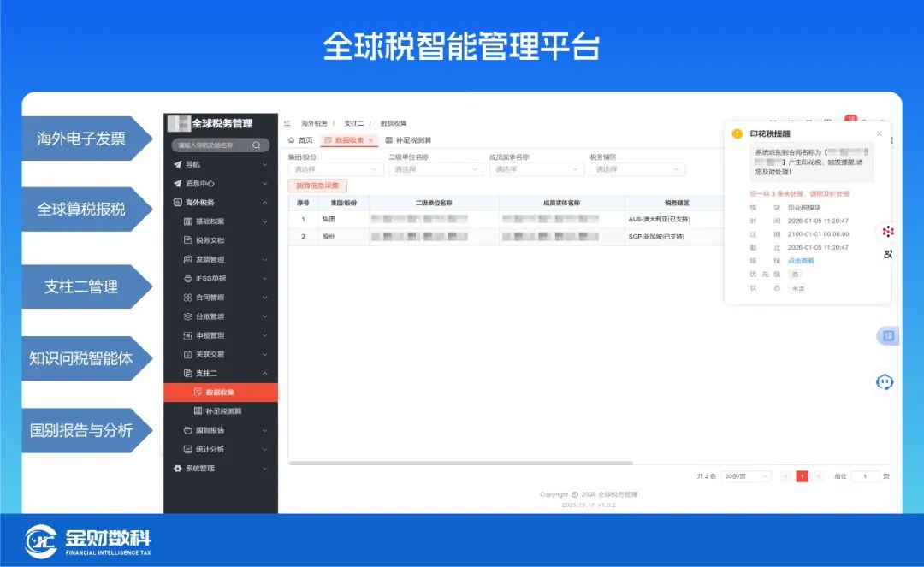The height and width of the screenshot is (567, 924).
Task: Go to page 1 in pagination
Action: click(802, 475)
